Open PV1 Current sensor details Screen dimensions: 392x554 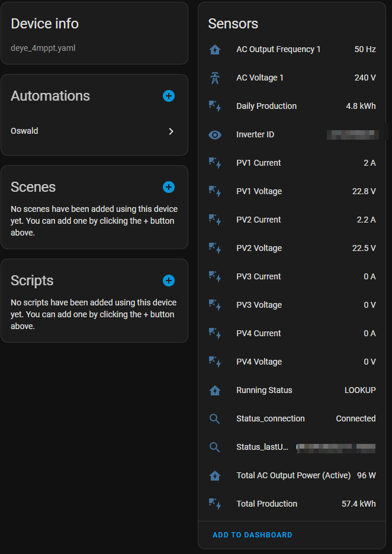[259, 163]
